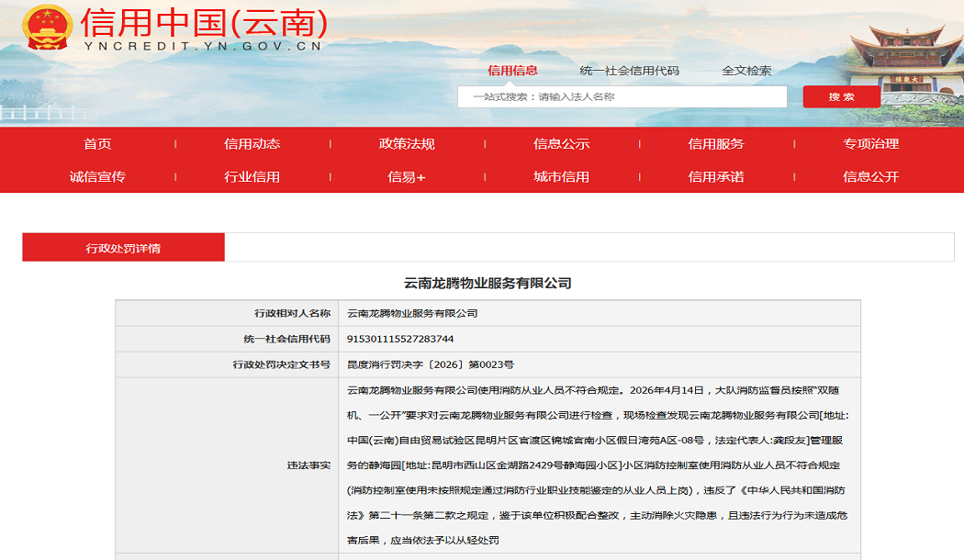Select the 统一社会信用代码 search tab
The image size is (964, 560).
point(629,71)
